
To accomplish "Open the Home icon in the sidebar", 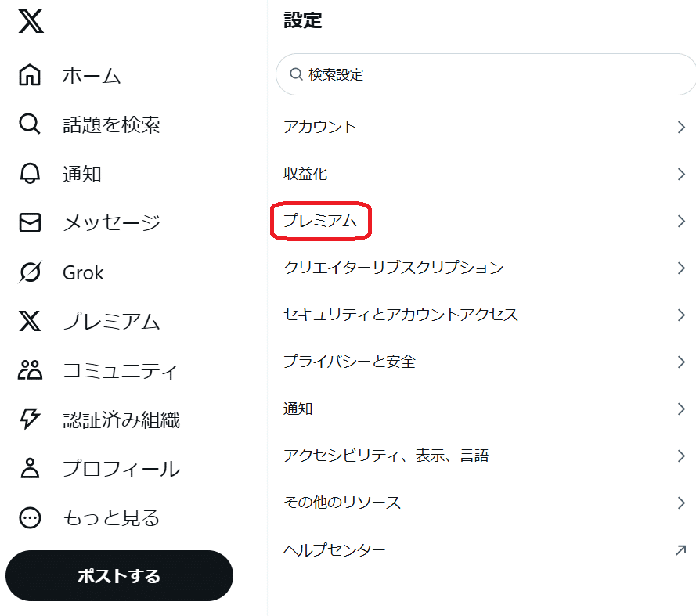I will click(30, 75).
